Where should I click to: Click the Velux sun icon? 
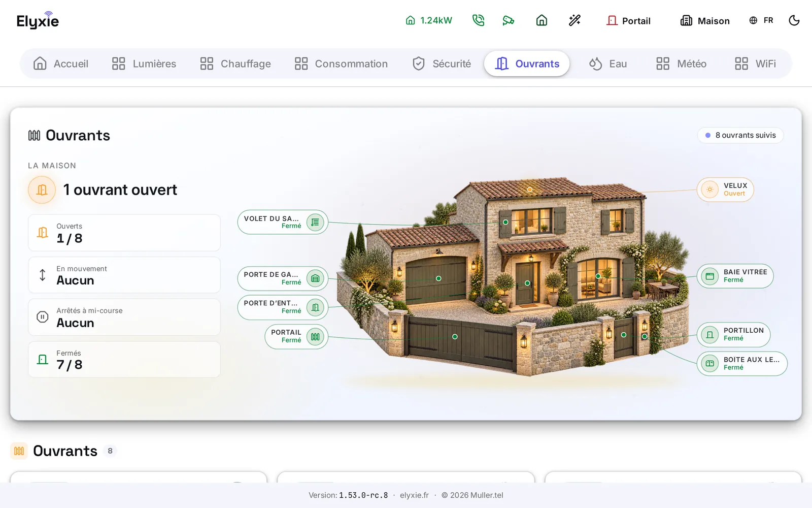(710, 189)
